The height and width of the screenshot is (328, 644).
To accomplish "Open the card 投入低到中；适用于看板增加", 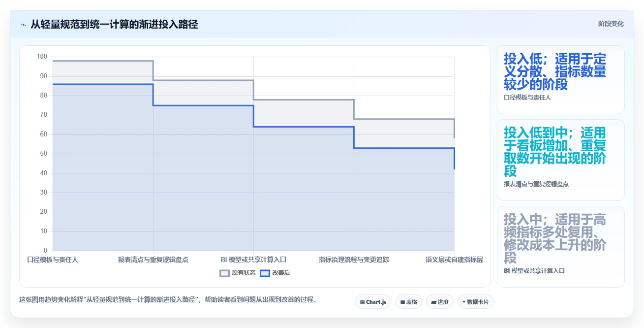I will pyautogui.click(x=561, y=160).
